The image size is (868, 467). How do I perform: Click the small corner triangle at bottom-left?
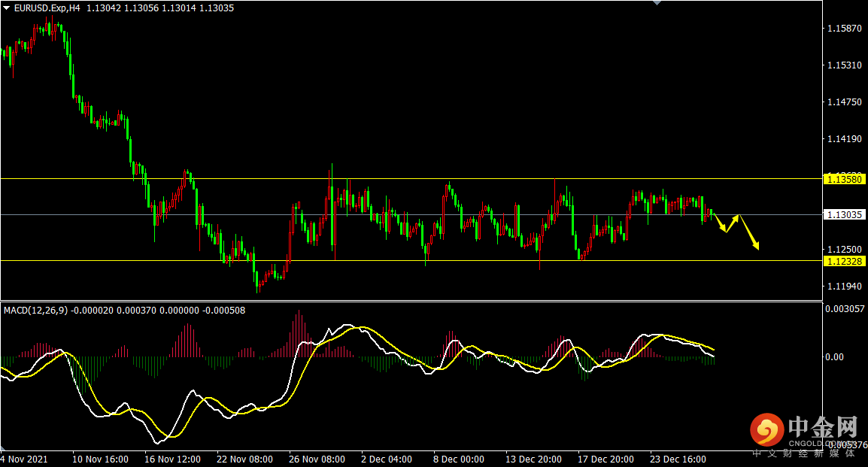[3, 447]
